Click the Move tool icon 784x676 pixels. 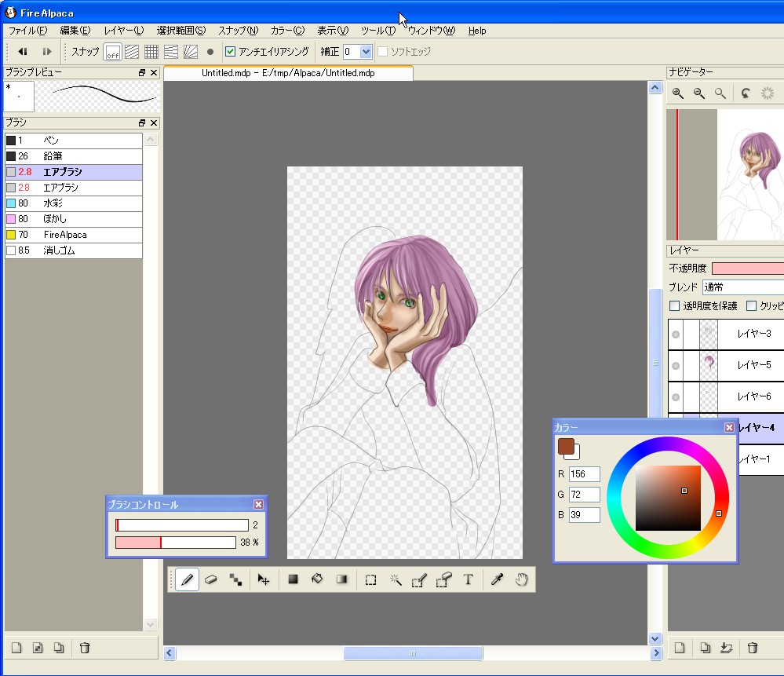[x=264, y=579]
